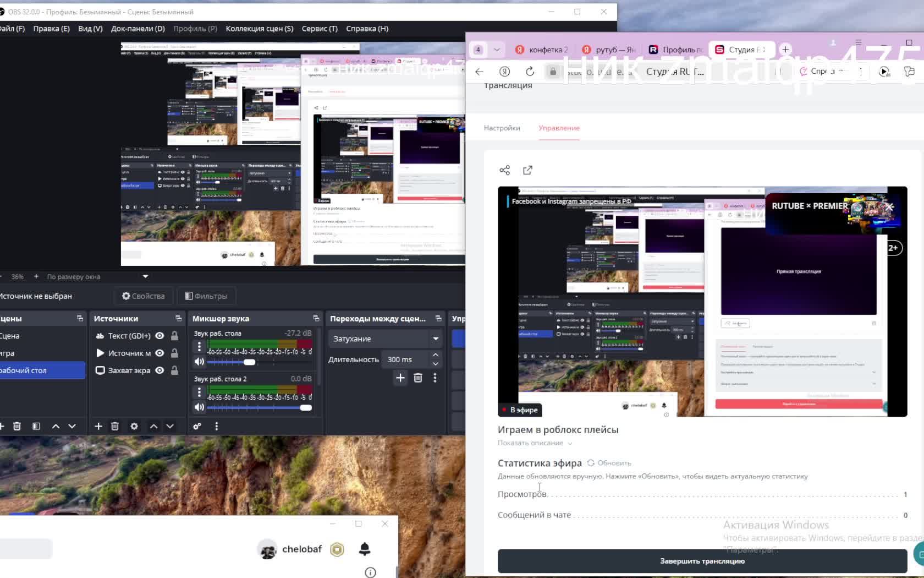Mute the Звук раб. стола 2 audio channel
Viewport: 924px width, 578px height.
(x=199, y=407)
